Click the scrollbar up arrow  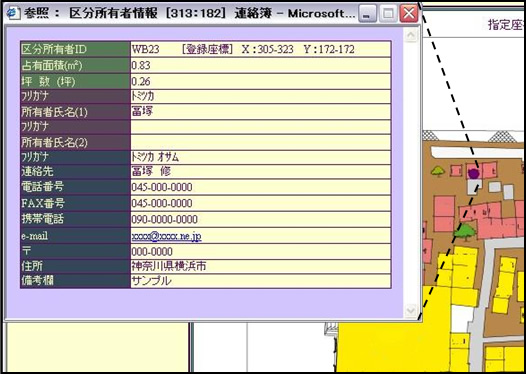click(411, 35)
